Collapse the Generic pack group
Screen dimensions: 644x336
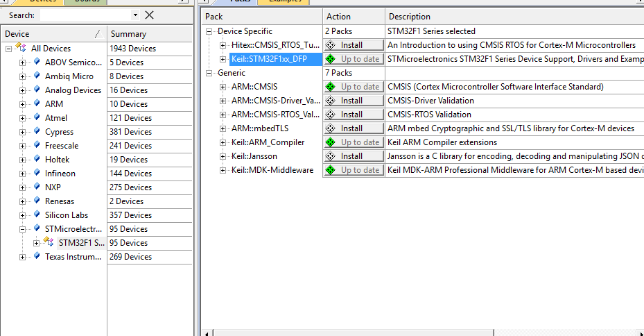(209, 73)
